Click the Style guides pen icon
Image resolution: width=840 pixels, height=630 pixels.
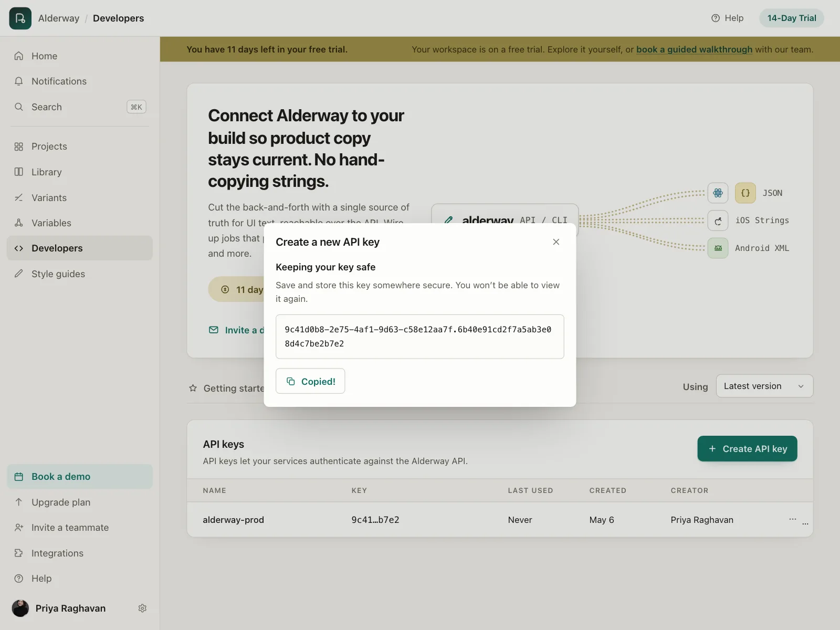(19, 274)
